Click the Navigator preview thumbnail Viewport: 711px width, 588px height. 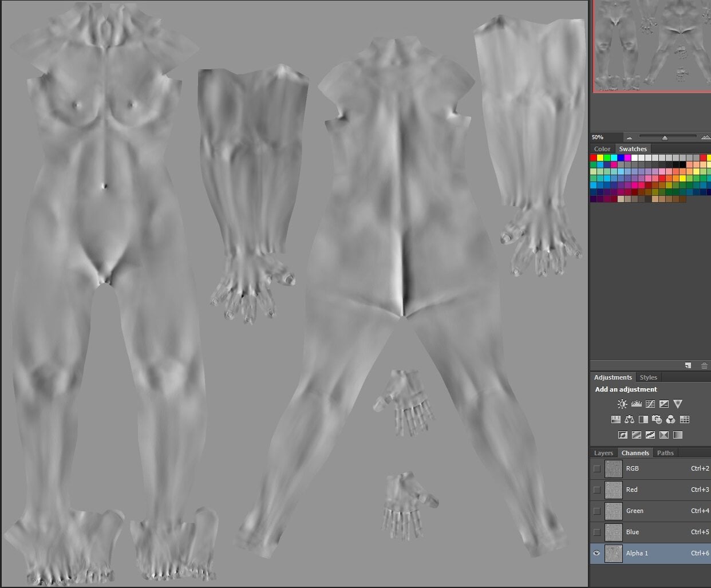tap(652, 46)
